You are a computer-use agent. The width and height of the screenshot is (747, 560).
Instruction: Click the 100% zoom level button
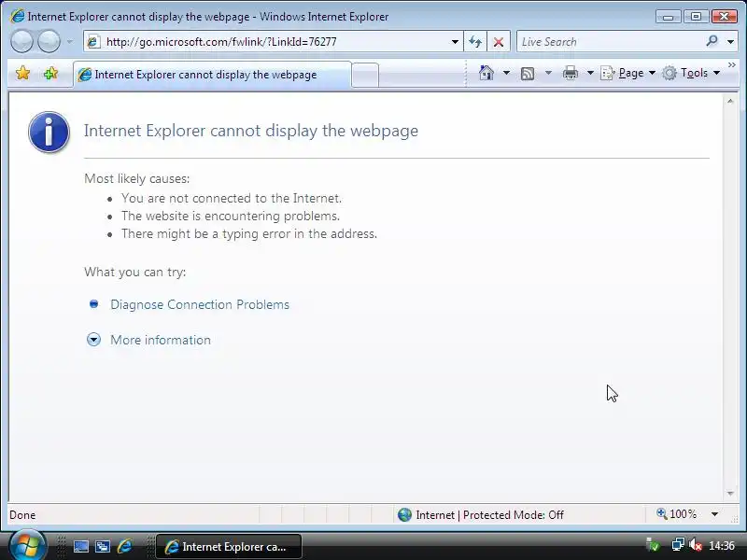click(676, 514)
